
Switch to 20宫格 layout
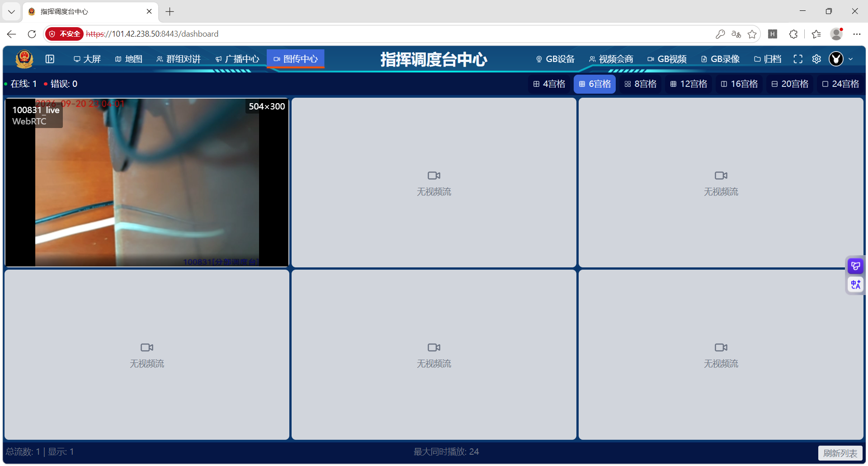[790, 84]
